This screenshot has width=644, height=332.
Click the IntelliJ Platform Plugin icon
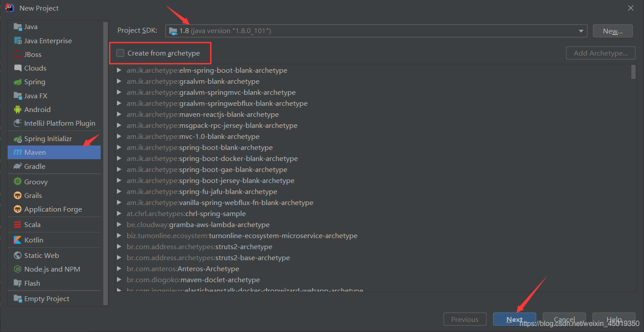click(x=18, y=123)
